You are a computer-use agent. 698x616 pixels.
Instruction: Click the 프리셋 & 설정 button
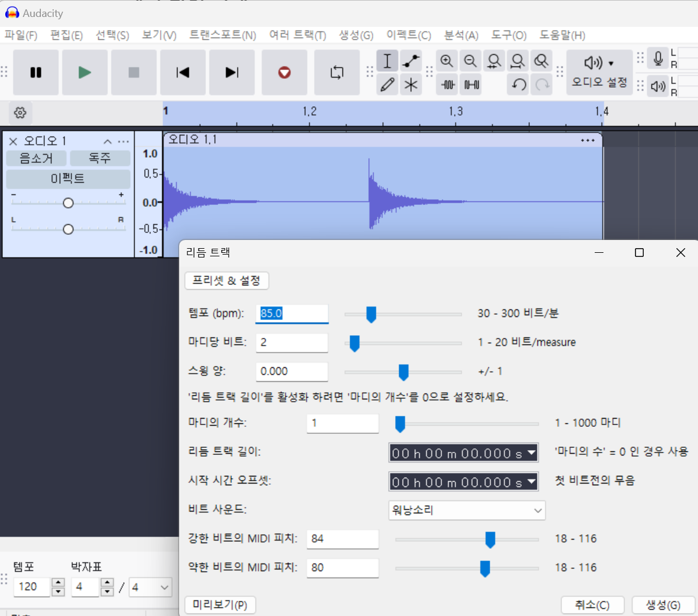226,281
